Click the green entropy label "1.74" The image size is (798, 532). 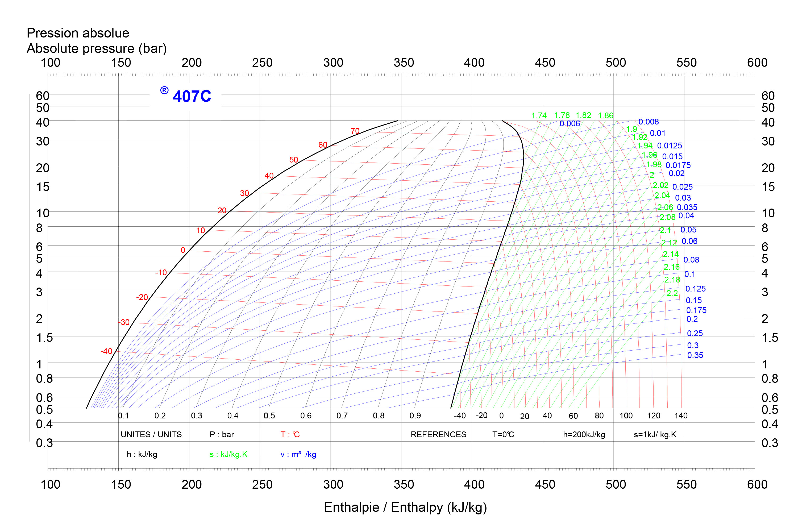tap(539, 116)
